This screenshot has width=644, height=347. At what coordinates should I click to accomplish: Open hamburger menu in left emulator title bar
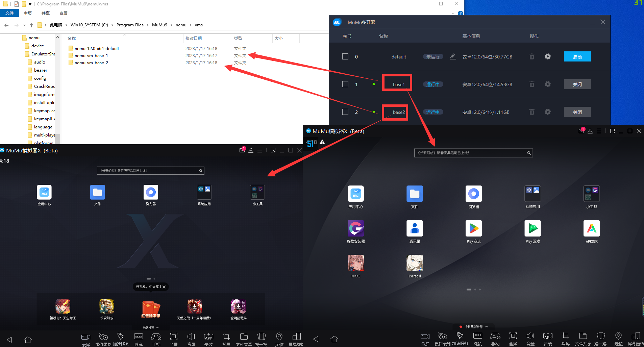(x=260, y=150)
